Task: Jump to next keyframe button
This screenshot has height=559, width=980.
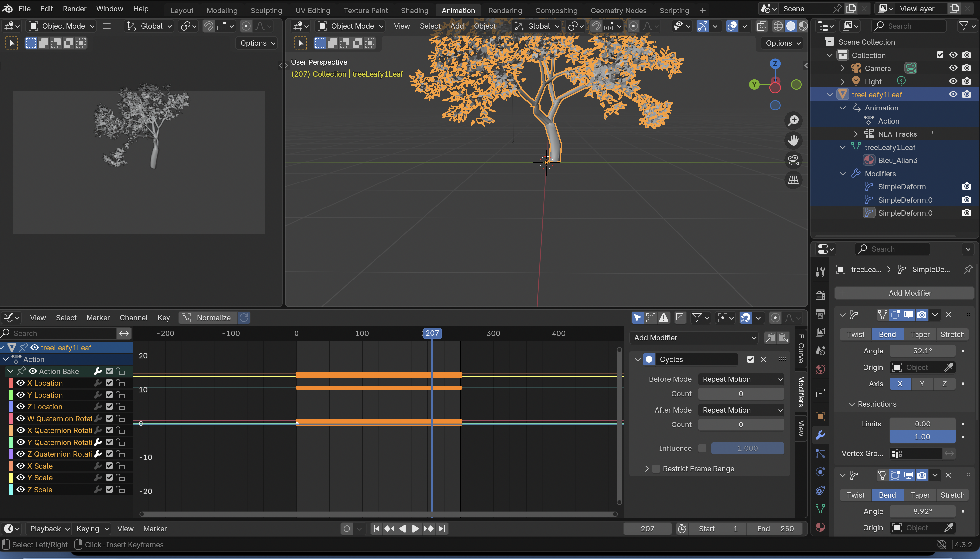Action: [x=428, y=529]
